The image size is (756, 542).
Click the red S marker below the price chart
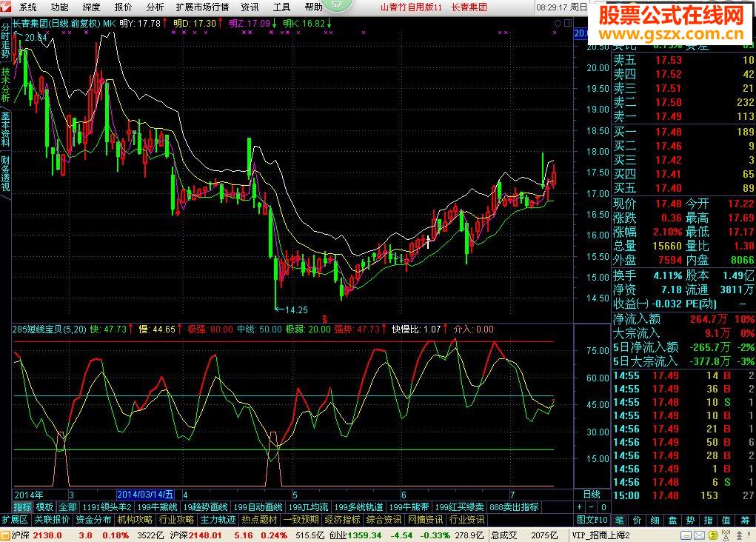(x=325, y=319)
